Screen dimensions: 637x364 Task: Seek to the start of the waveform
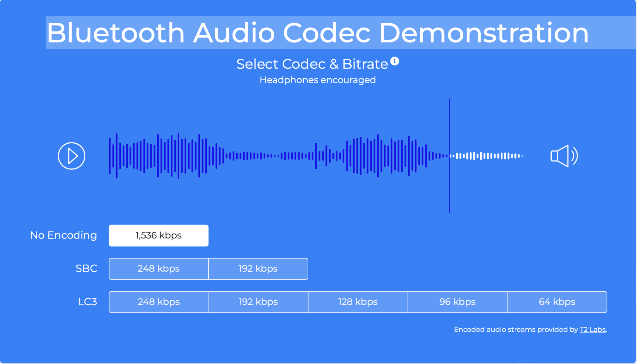[x=110, y=156]
